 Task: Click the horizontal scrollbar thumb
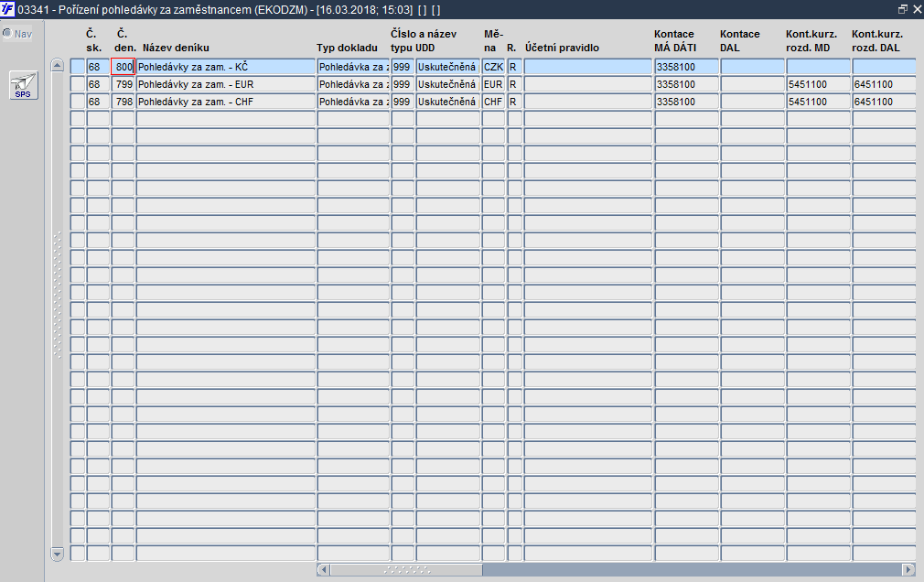(x=406, y=569)
